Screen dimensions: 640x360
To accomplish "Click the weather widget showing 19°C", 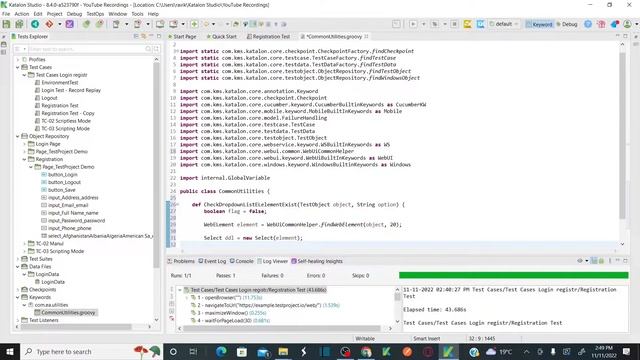I will tap(498, 351).
